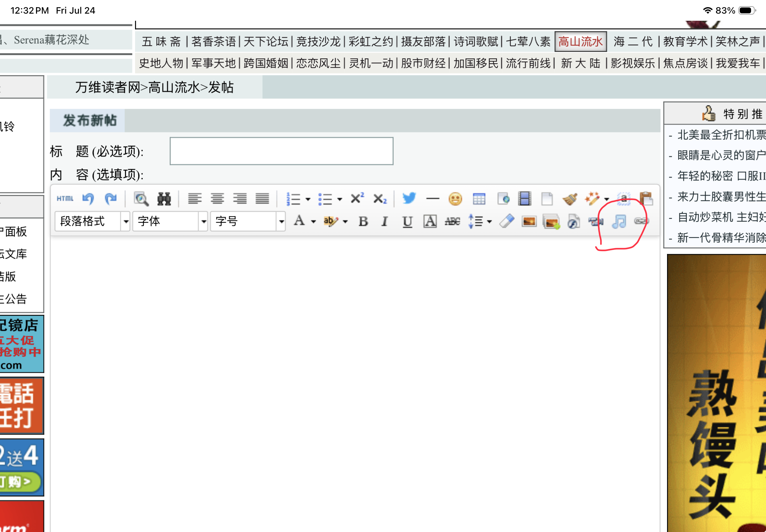Screen dimensions: 766x532
Task: Click the eraser clear formatting icon
Action: click(x=507, y=221)
